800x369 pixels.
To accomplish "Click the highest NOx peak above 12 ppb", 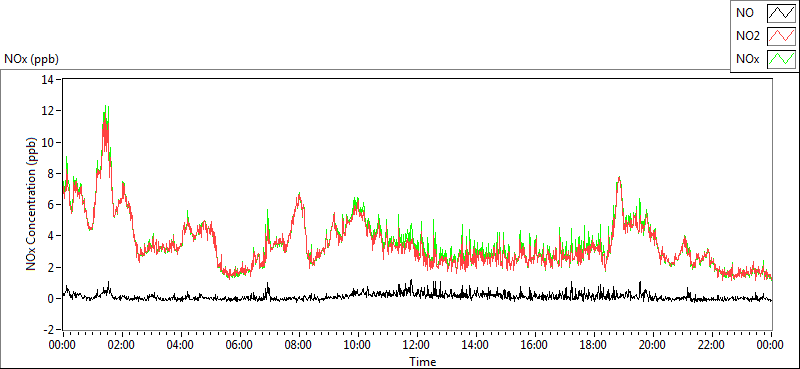I will [x=106, y=108].
